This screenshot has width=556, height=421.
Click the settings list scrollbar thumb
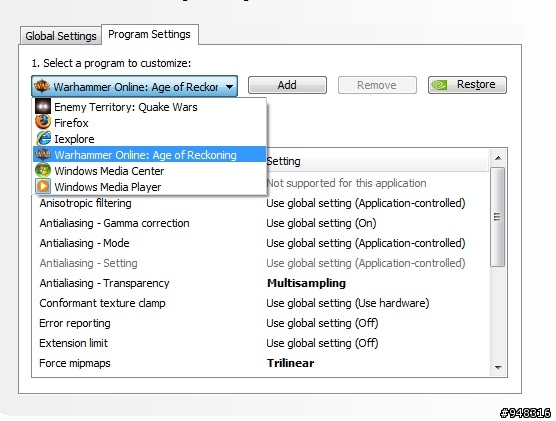click(498, 217)
